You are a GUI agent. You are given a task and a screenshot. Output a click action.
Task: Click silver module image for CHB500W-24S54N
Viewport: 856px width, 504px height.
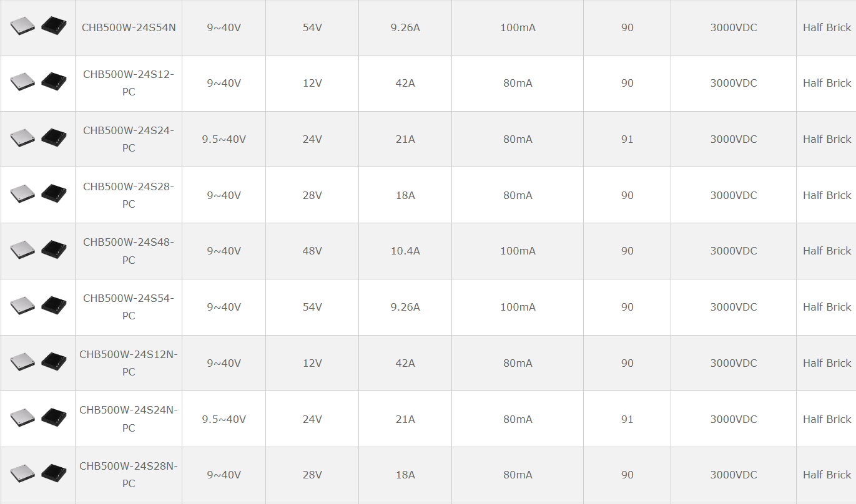point(22,26)
